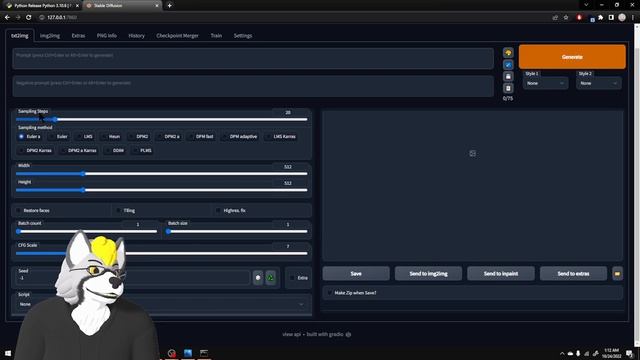Select the Euler sampling method
This screenshot has width=640, height=360.
[x=58, y=136]
